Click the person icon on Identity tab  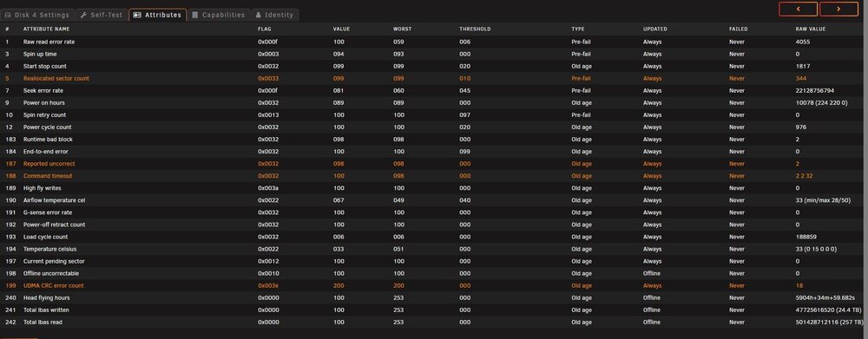[258, 15]
